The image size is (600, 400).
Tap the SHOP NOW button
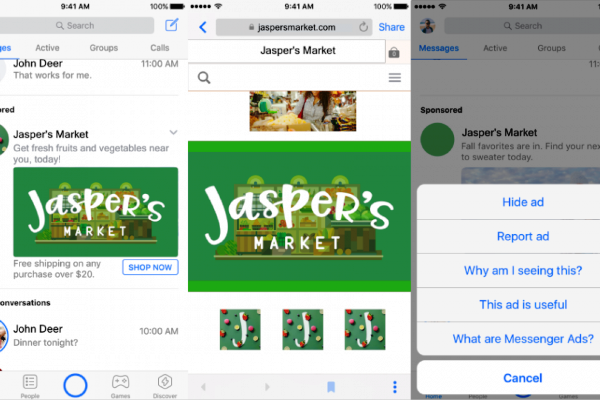pos(150,267)
